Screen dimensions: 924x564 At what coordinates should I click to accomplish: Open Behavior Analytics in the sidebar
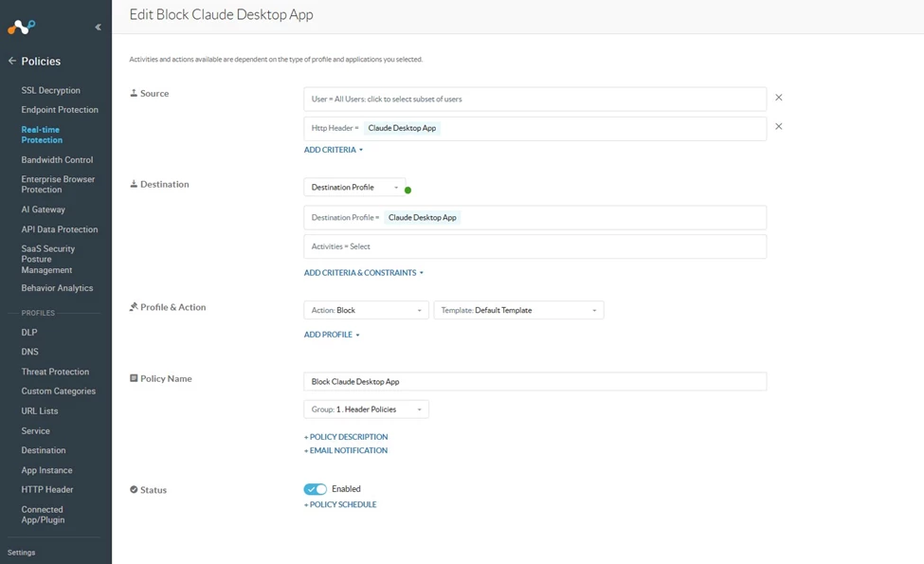pyautogui.click(x=57, y=288)
